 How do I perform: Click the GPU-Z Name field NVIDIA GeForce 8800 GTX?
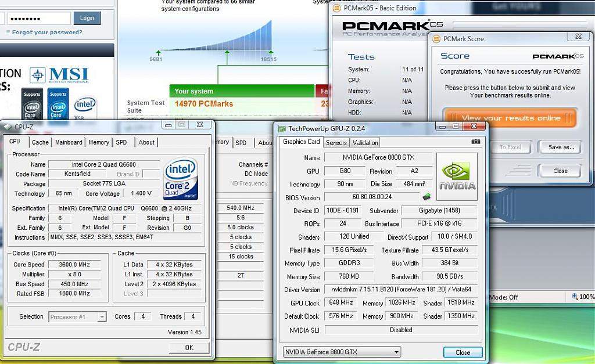click(378, 157)
